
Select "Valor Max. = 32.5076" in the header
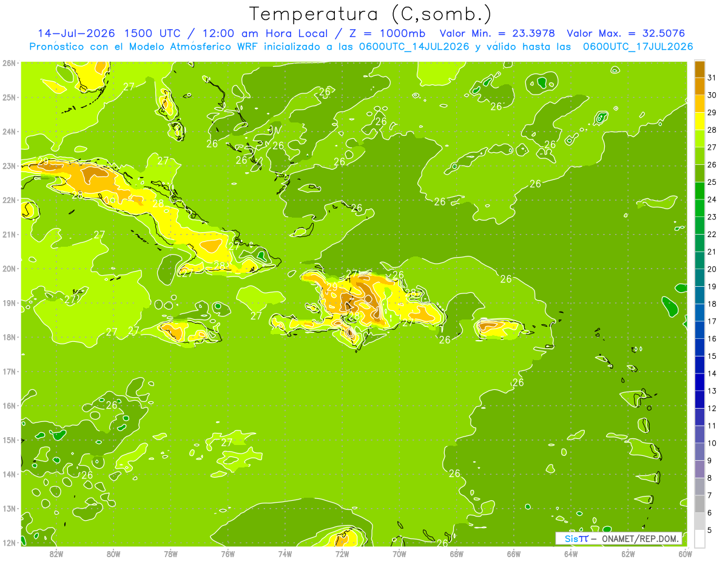click(x=625, y=33)
